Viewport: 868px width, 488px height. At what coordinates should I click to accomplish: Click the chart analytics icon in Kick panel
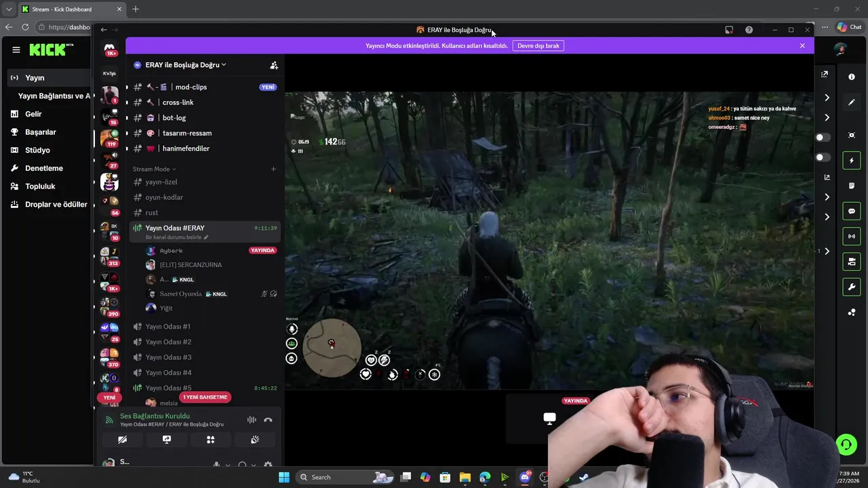(827, 178)
